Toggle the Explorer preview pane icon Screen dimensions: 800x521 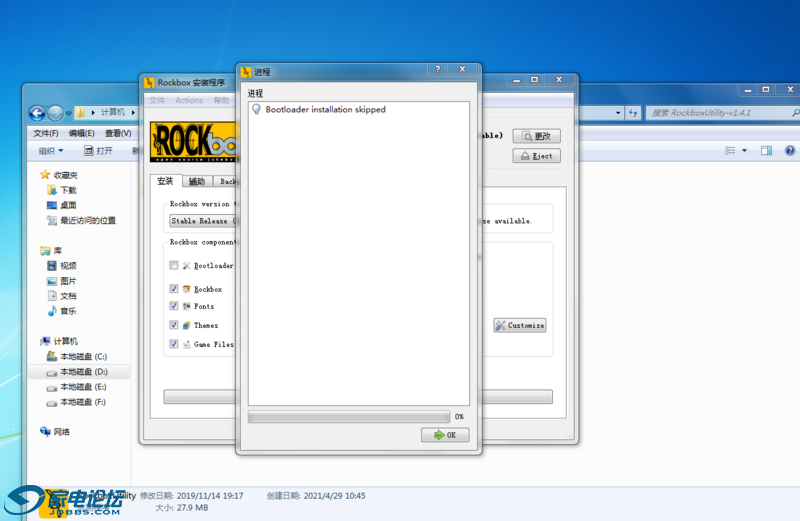click(x=766, y=151)
